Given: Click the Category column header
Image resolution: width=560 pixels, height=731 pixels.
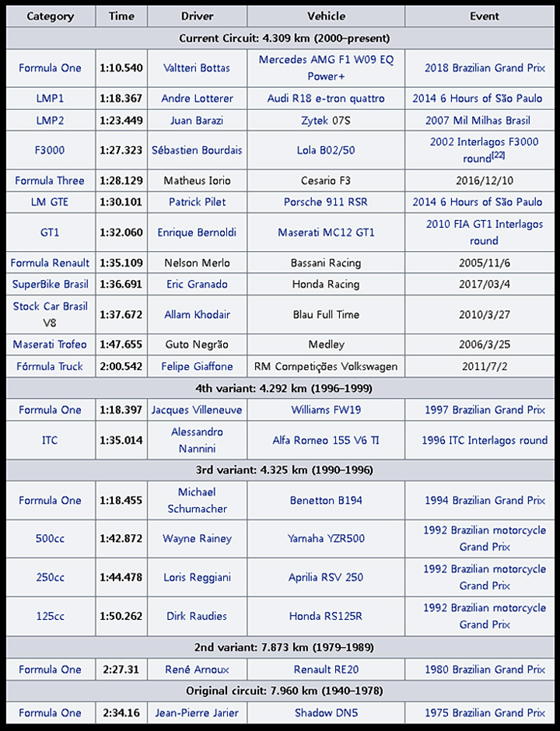Looking at the screenshot, I should [51, 16].
